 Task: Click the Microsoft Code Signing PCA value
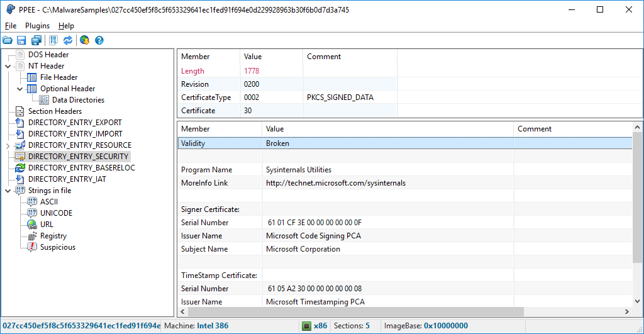[313, 236]
